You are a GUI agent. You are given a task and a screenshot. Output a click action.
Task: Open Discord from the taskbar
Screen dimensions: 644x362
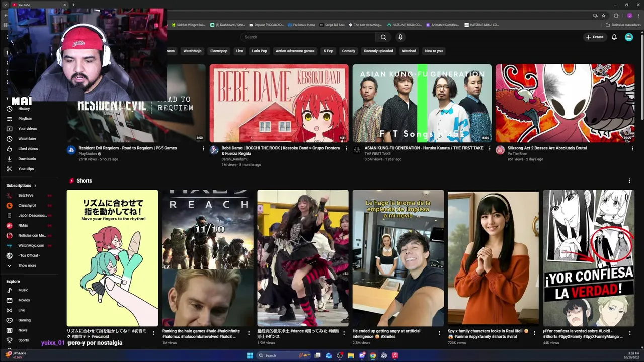click(362, 355)
